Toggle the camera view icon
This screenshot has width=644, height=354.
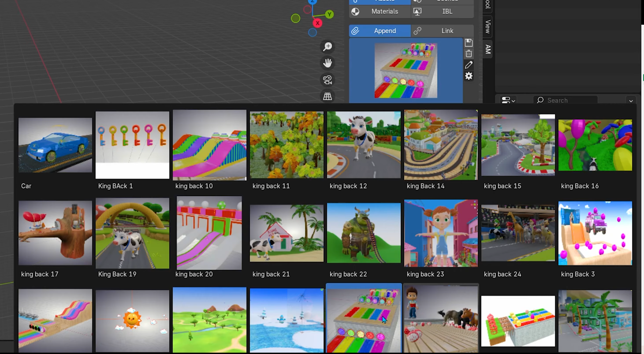click(328, 80)
